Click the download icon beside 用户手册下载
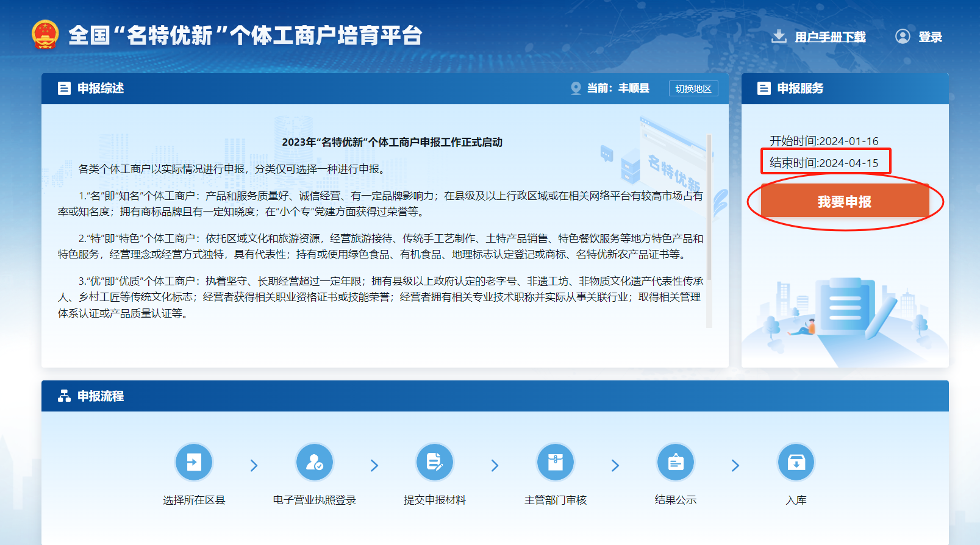Viewport: 980px width, 545px height. [x=779, y=37]
